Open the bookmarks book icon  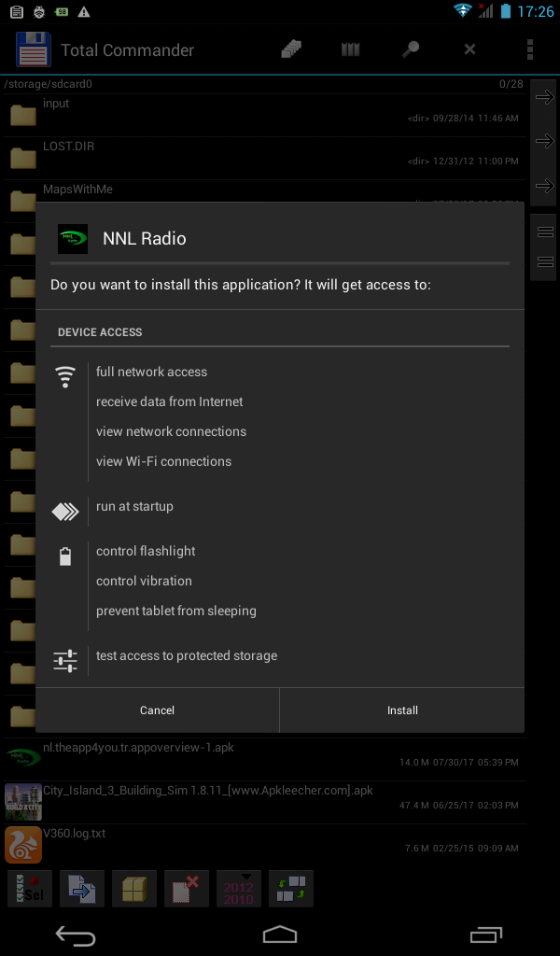pyautogui.click(x=350, y=49)
